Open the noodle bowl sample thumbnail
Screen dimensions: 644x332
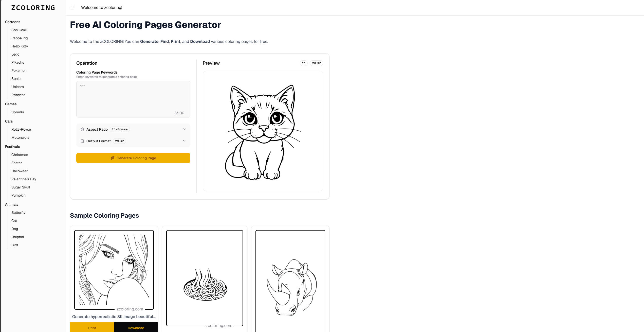click(x=205, y=278)
